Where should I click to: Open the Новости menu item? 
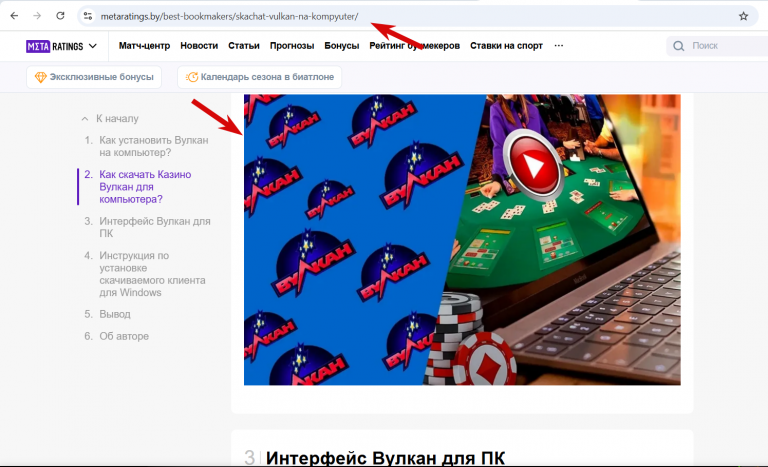pyautogui.click(x=199, y=46)
